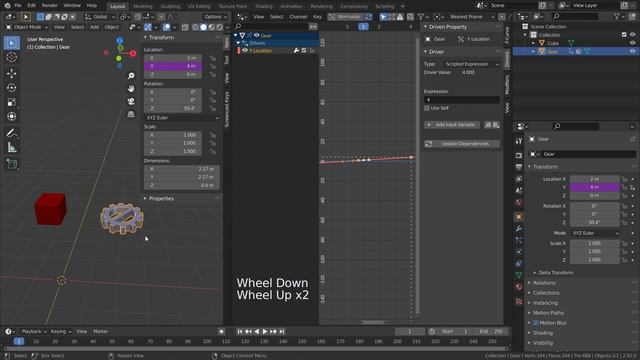Open the Object Mode dropdown
The height and width of the screenshot is (360, 640).
(27, 27)
